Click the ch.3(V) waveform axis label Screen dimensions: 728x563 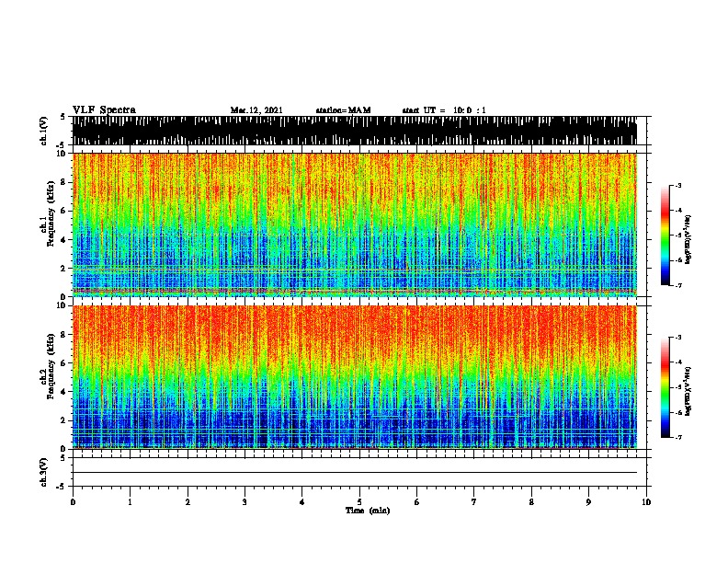(x=43, y=472)
